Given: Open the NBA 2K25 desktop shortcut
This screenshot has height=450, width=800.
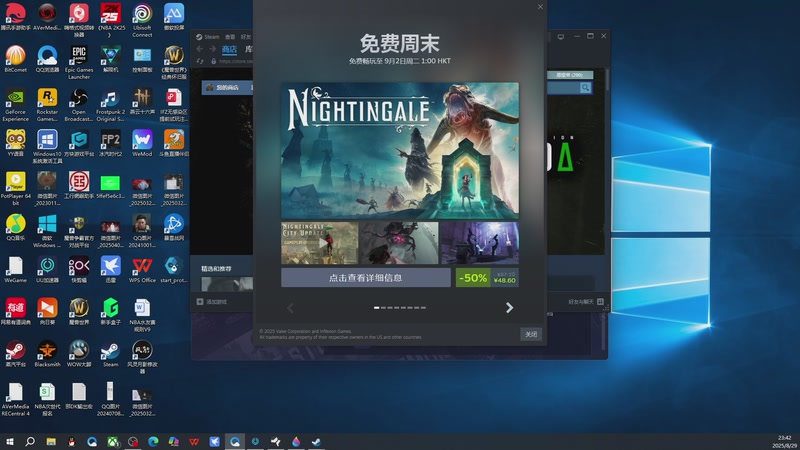Looking at the screenshot, I should tap(111, 19).
